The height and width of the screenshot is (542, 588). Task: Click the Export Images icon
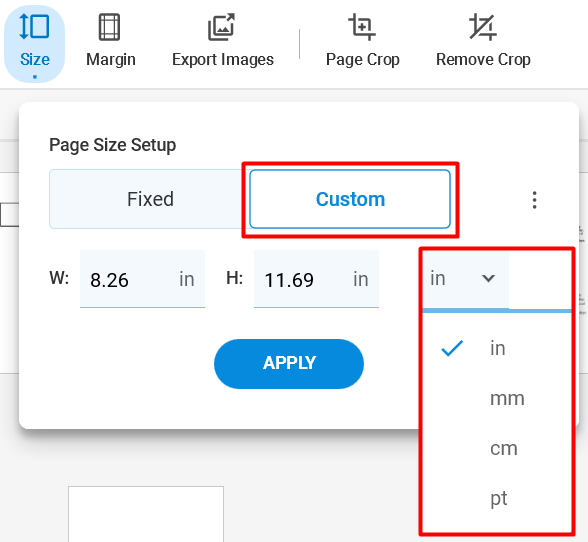pyautogui.click(x=222, y=27)
